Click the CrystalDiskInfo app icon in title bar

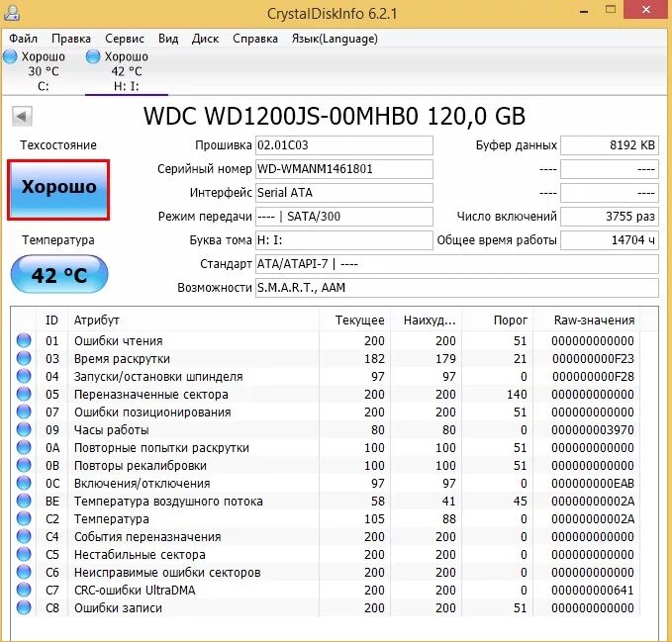(x=12, y=13)
